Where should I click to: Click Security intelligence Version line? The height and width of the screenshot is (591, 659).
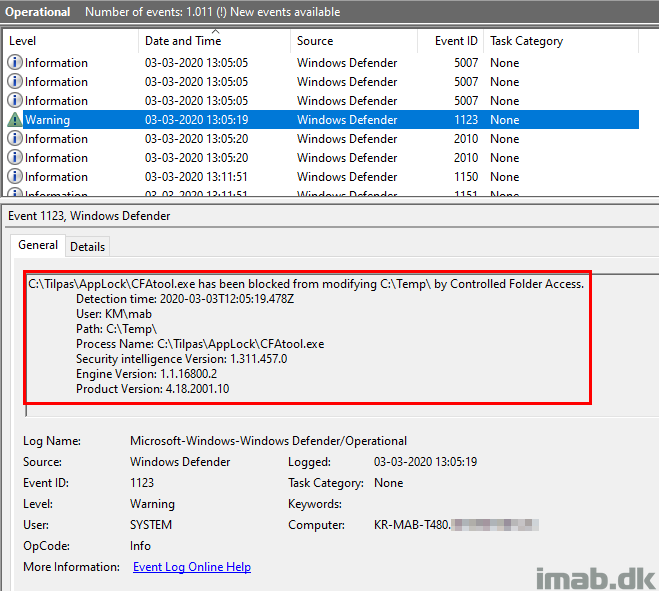(x=182, y=359)
